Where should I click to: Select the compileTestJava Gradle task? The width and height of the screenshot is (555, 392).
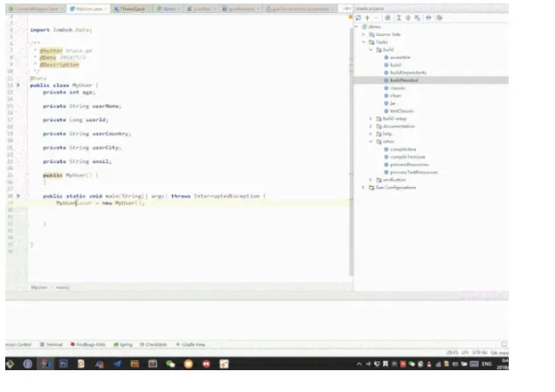tap(407, 157)
